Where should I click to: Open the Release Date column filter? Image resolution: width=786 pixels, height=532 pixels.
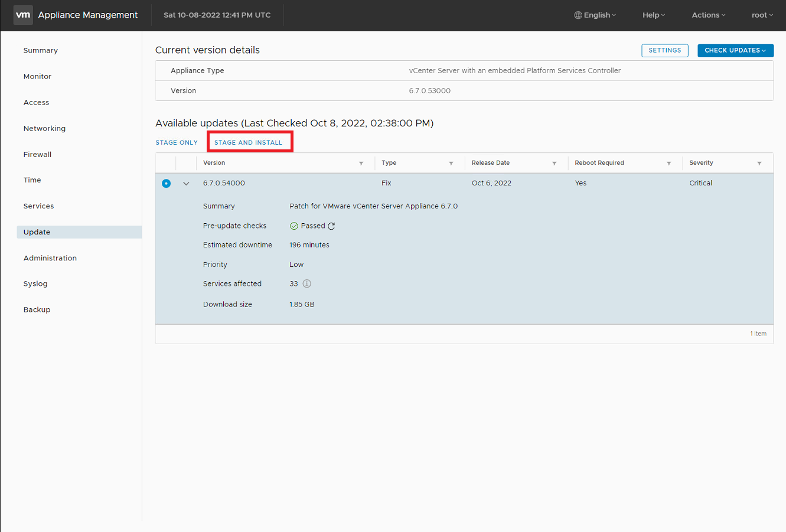[555, 164]
